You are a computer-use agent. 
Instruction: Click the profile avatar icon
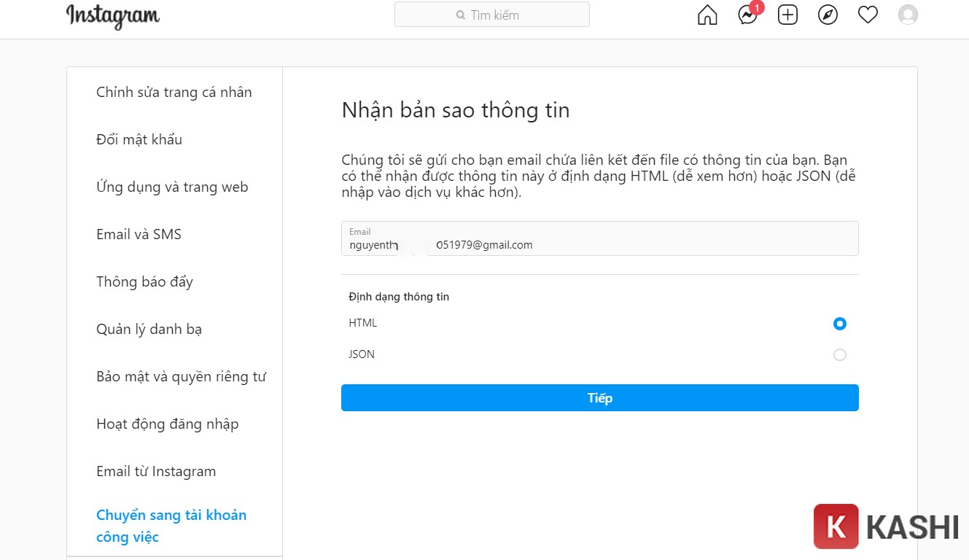pos(908,14)
